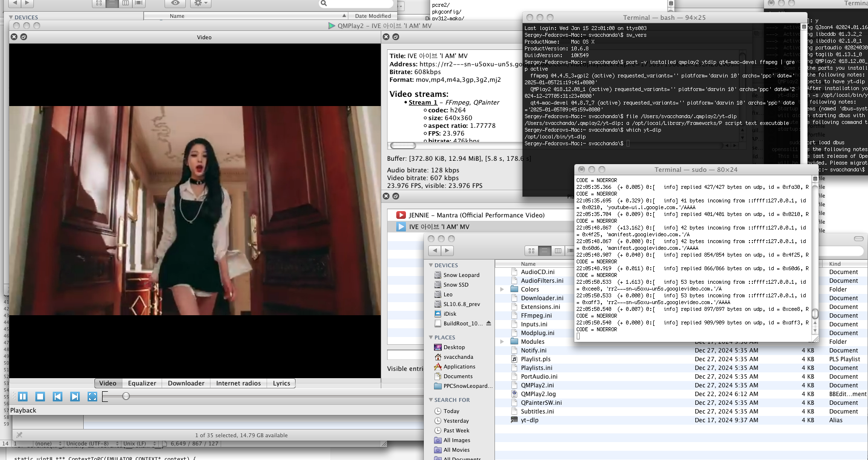Click the QMPlay2 seek slider handle
This screenshot has width=868, height=460.
pos(126,396)
